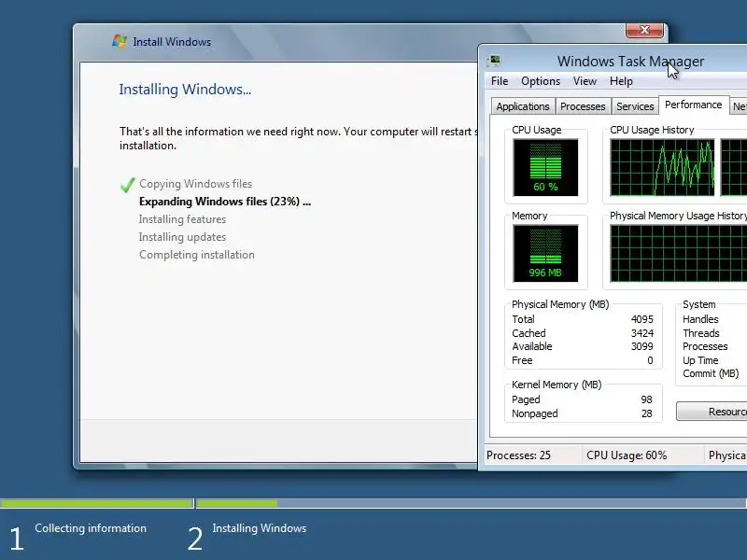Click the Available value 3099
This screenshot has height=560, width=747.
(x=641, y=346)
